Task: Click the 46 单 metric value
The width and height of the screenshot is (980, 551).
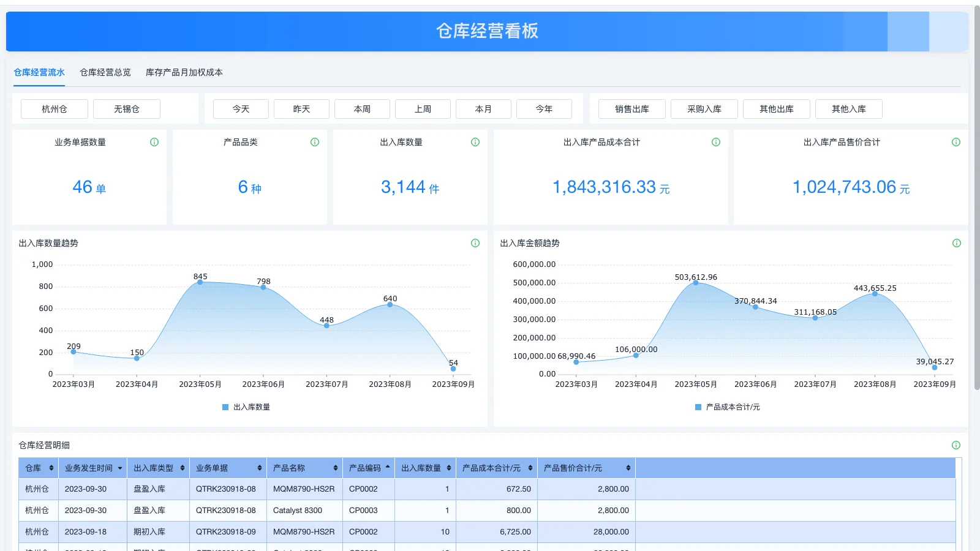Action: [x=89, y=187]
